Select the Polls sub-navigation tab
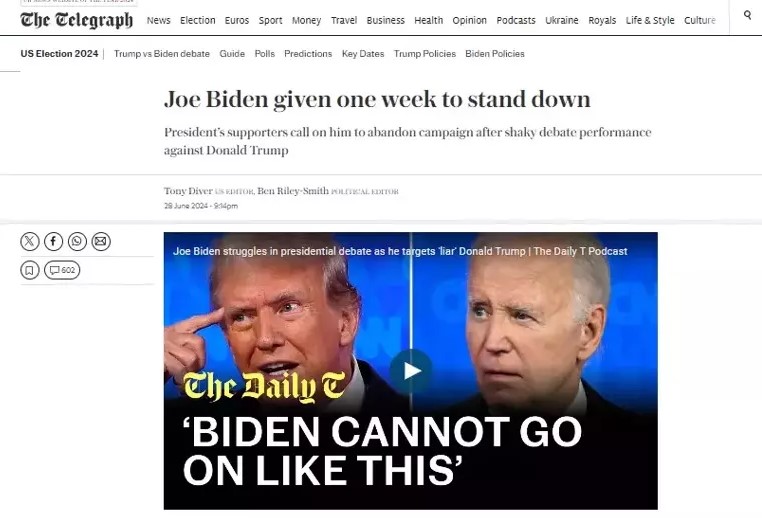Screen dimensions: 762x518 click(x=264, y=53)
